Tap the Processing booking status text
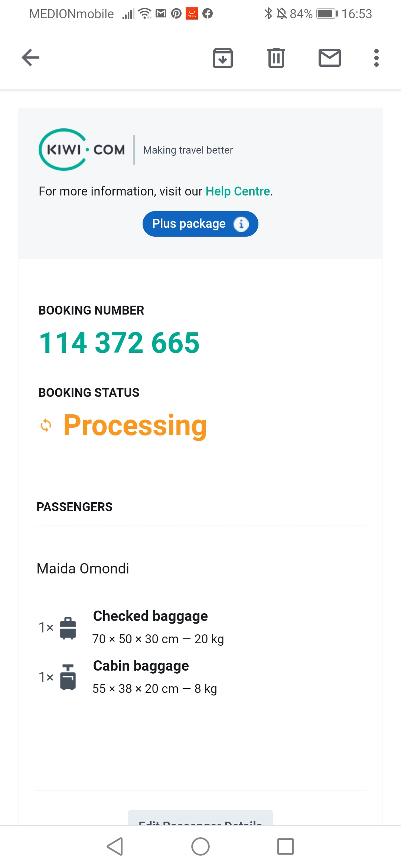Screen dimensions: 401x868 (x=135, y=425)
